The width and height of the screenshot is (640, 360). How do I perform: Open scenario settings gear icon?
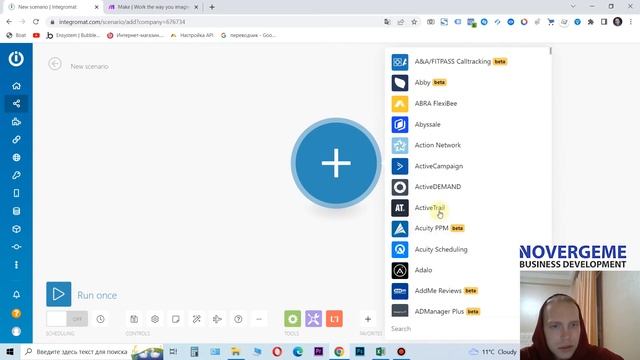tap(155, 319)
